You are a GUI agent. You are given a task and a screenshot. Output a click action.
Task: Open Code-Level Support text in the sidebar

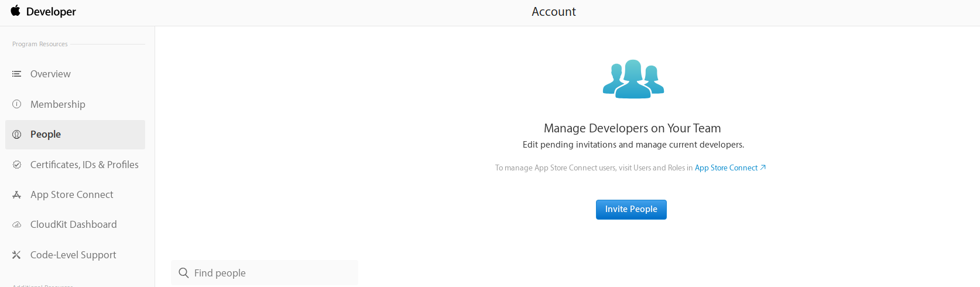(x=73, y=255)
